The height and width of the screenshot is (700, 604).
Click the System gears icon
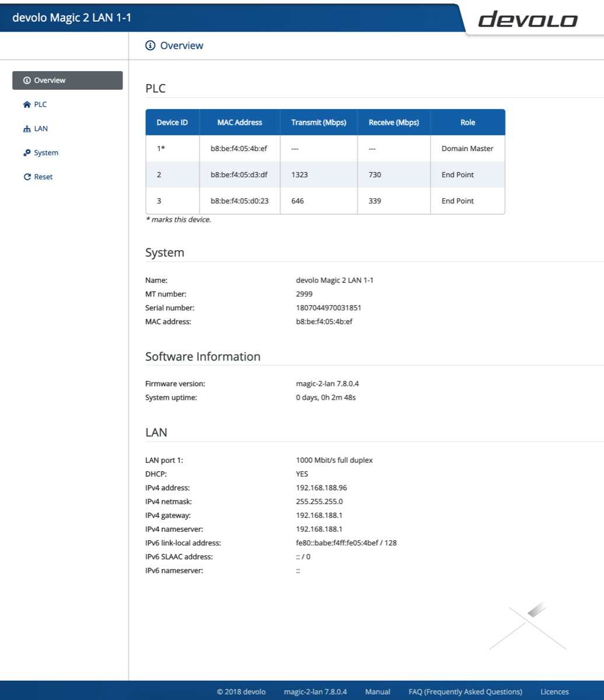27,153
